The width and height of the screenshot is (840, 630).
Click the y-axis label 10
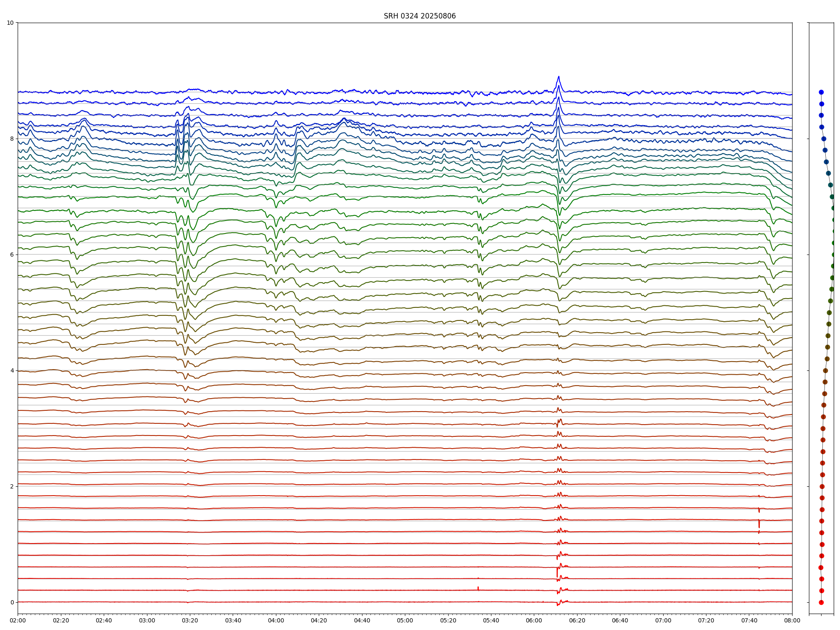(10, 23)
